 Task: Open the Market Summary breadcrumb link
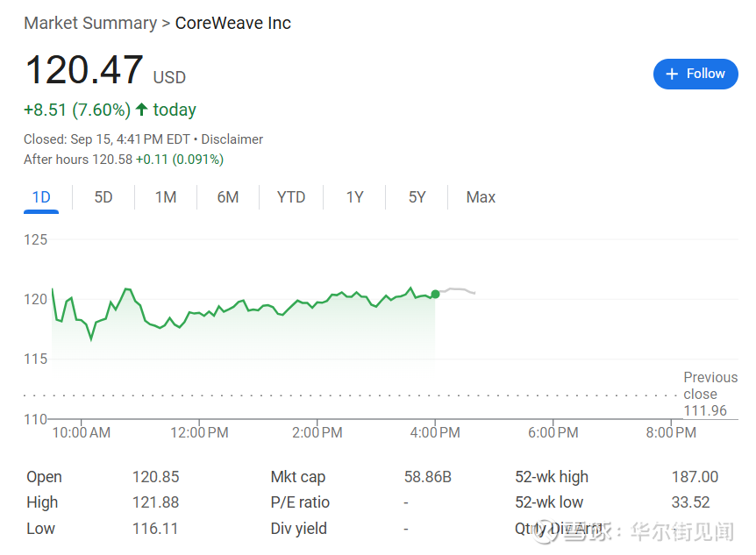(90, 24)
